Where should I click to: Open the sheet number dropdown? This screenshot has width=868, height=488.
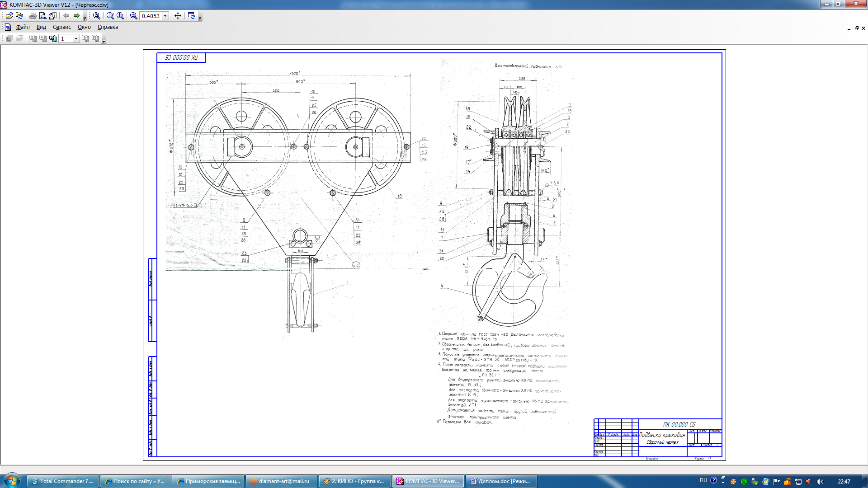click(76, 39)
